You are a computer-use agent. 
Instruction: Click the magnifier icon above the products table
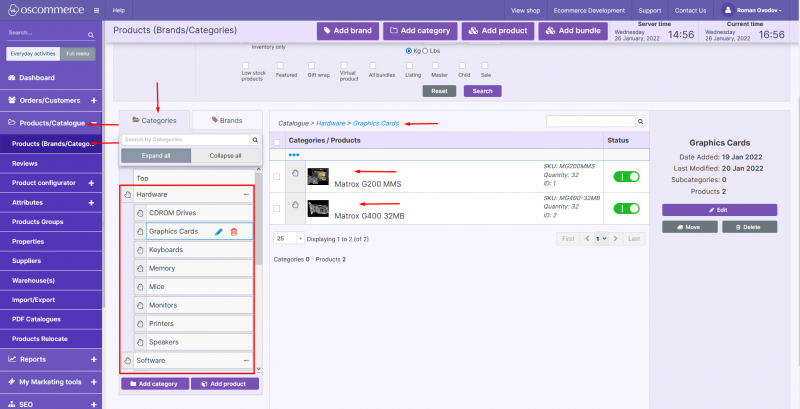coord(641,122)
